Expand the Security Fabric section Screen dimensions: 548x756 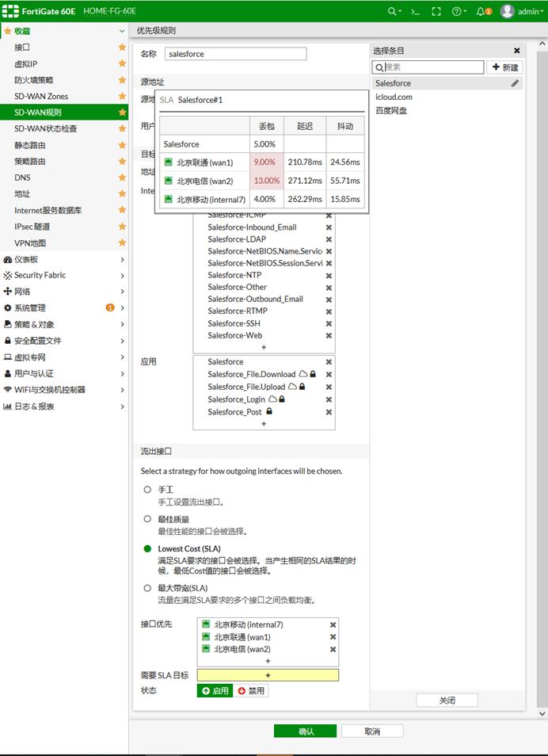[63, 275]
